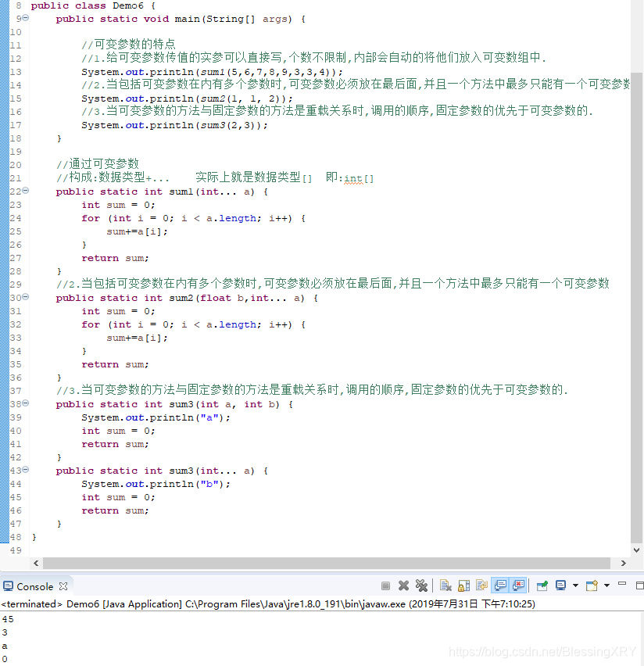Click 'int sum = 0;' on line 40
Screen dimensions: 644x666
(119, 431)
